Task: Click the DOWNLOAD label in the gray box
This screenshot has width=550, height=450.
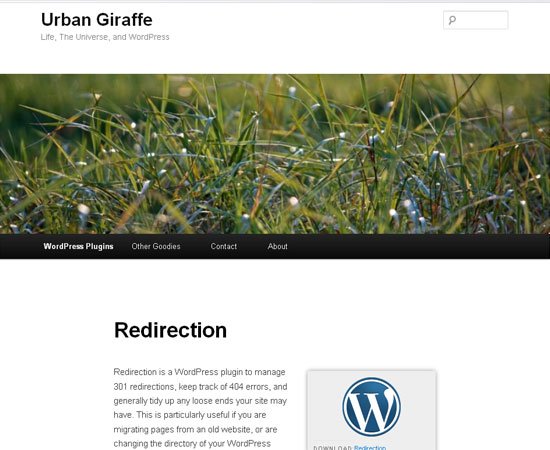Action: pyautogui.click(x=333, y=448)
